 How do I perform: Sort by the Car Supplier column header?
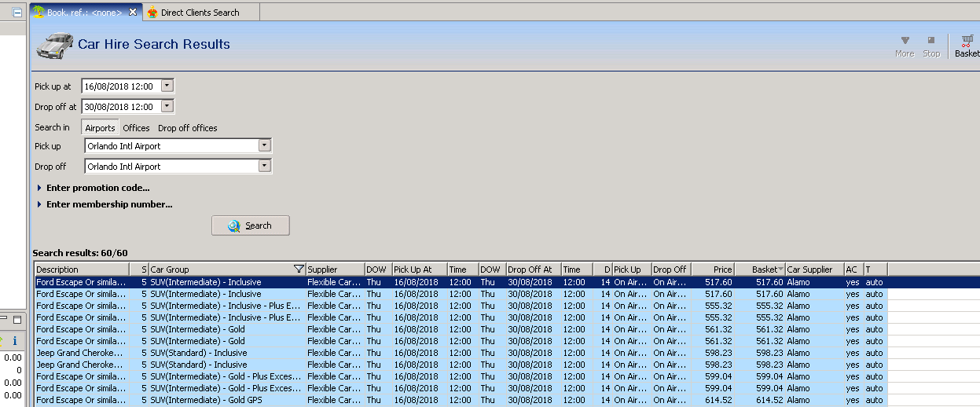pos(814,269)
